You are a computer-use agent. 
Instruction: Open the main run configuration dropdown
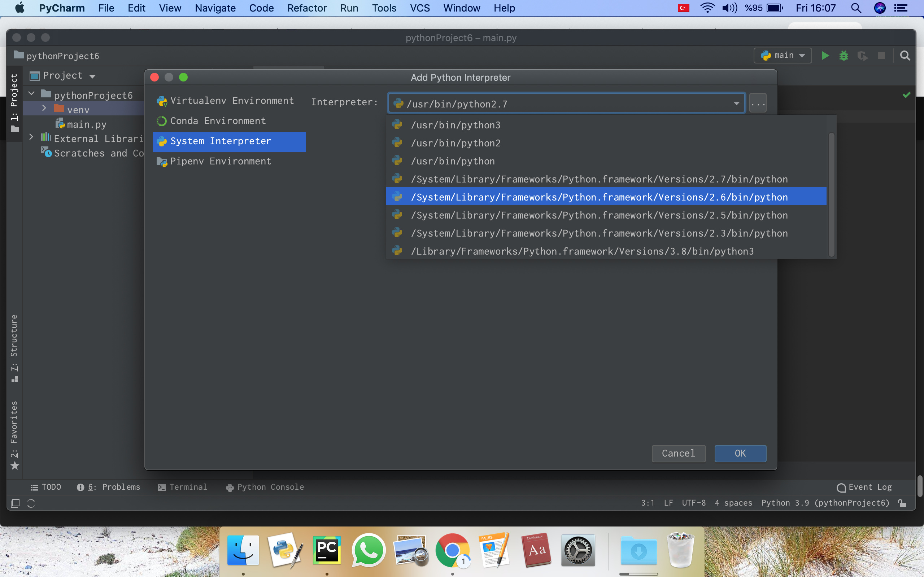click(x=783, y=56)
